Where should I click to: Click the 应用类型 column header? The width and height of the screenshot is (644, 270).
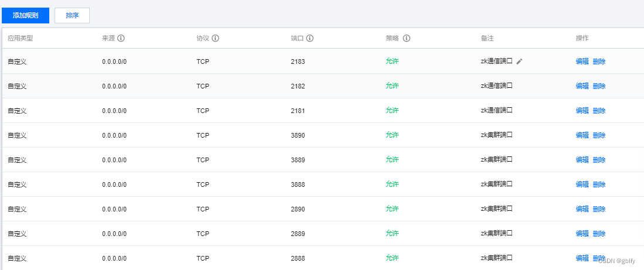(21, 39)
